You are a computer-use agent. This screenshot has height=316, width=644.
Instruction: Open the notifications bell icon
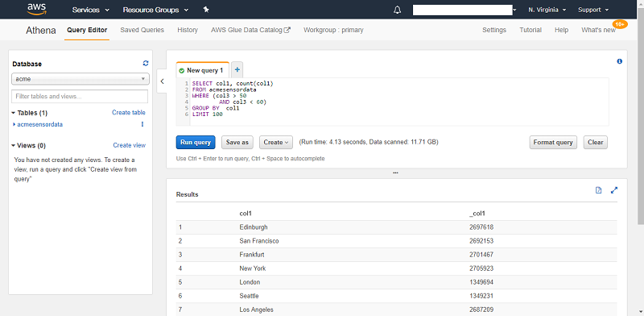click(x=397, y=10)
